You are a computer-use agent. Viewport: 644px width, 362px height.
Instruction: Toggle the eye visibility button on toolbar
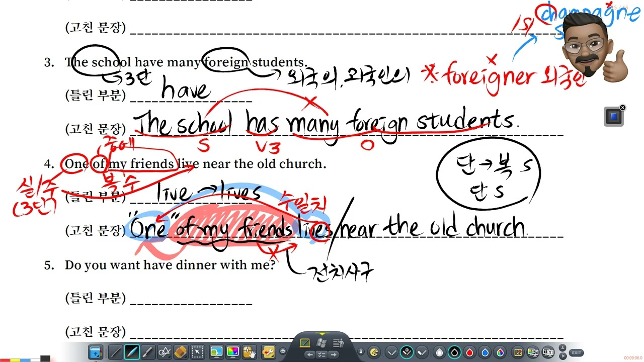point(283,351)
